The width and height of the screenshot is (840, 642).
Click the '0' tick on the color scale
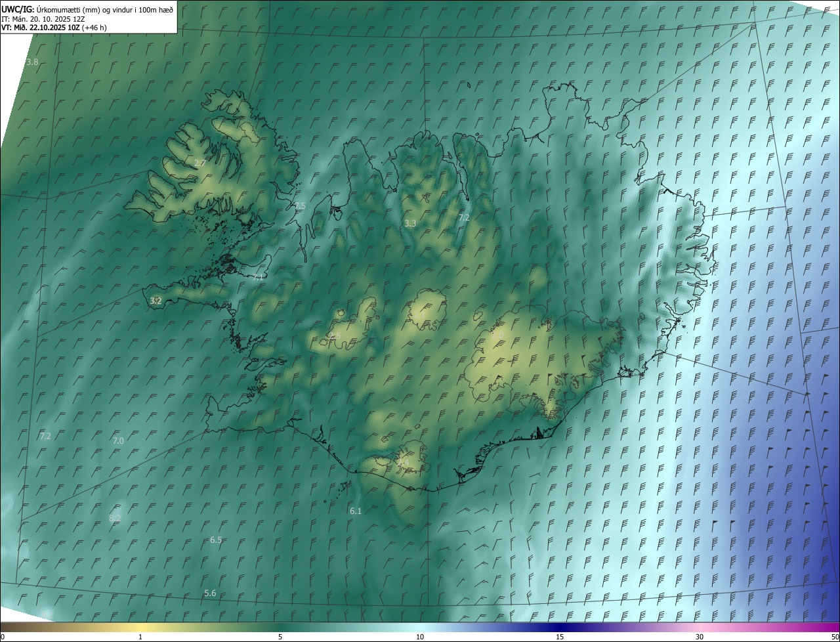pos(3,637)
